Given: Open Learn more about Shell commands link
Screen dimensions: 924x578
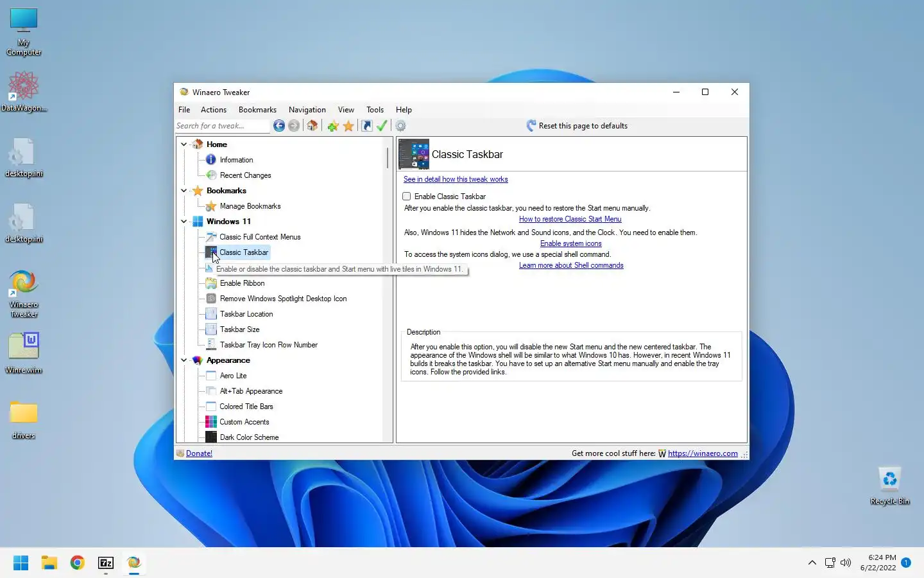Looking at the screenshot, I should pyautogui.click(x=571, y=265).
